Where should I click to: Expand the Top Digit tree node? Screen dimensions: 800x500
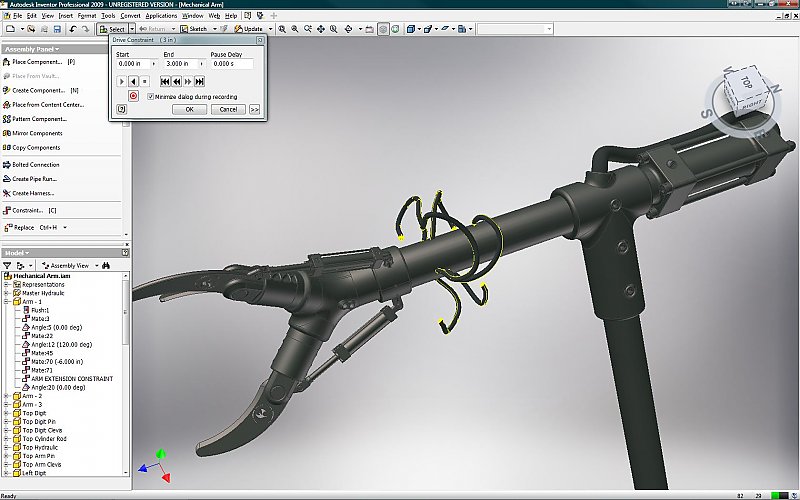(x=7, y=413)
